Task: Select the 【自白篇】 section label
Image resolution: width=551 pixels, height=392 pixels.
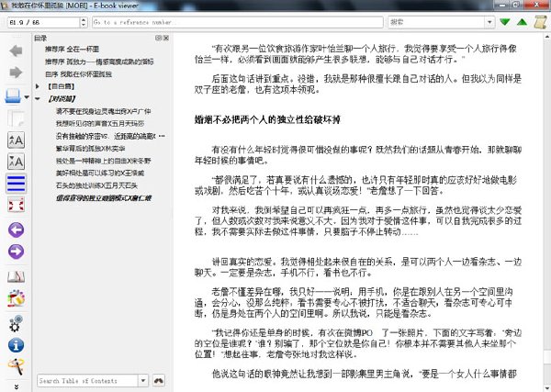Action: click(62, 86)
